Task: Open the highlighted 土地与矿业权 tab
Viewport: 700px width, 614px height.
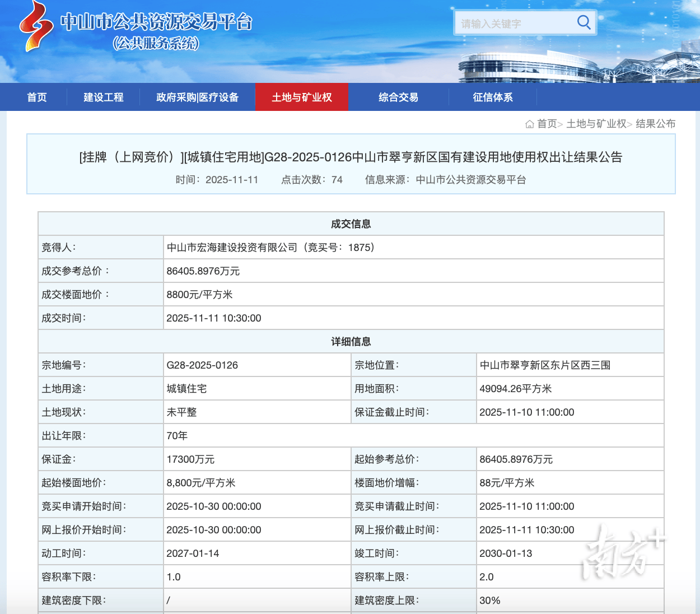Action: (x=302, y=97)
